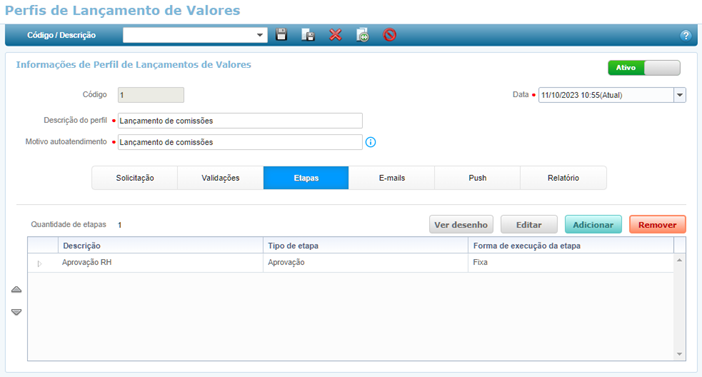
Task: Expand the Aprovação RH row
Action: (x=39, y=264)
